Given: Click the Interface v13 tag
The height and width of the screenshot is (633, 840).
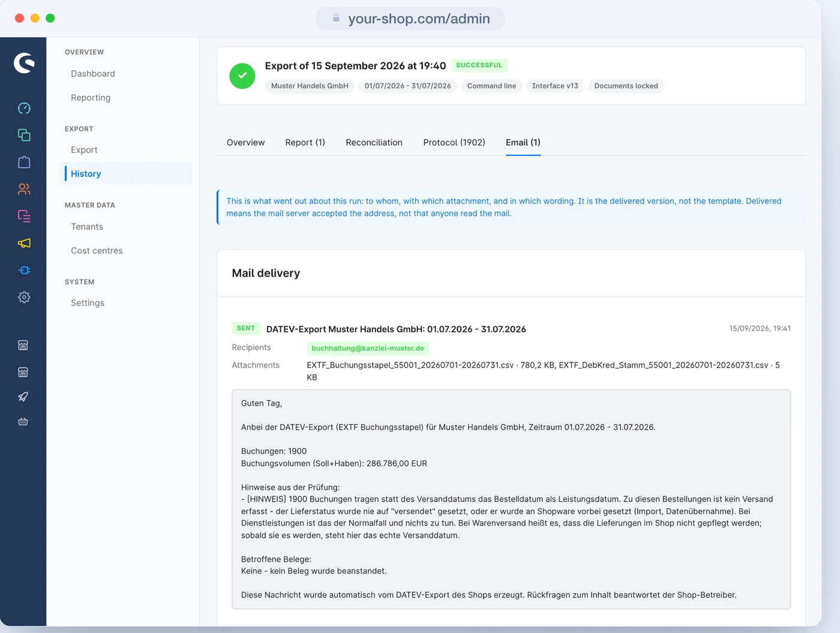Looking at the screenshot, I should click(x=555, y=86).
